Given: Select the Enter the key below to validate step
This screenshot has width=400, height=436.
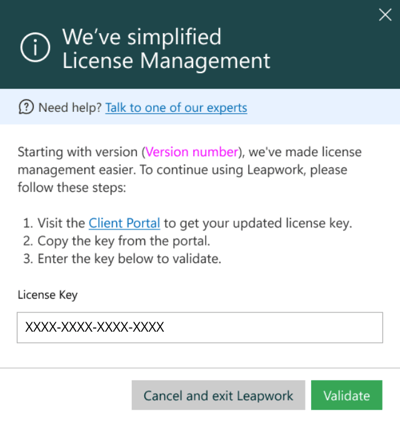Looking at the screenshot, I should (x=122, y=259).
